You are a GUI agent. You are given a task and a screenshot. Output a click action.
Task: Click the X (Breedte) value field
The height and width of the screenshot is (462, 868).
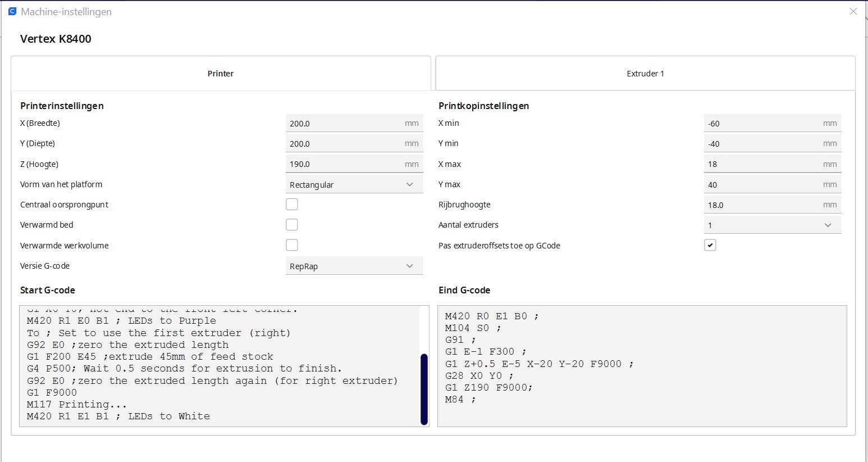[354, 123]
